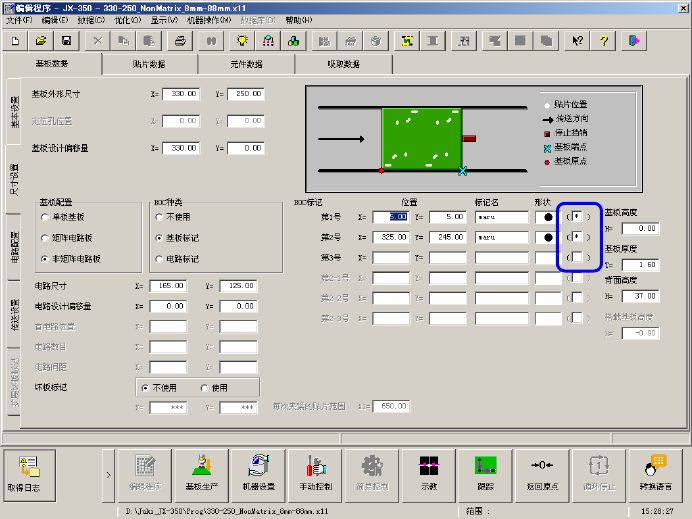Click the yellow question mark help icon
This screenshot has height=519, width=692.
(x=605, y=41)
